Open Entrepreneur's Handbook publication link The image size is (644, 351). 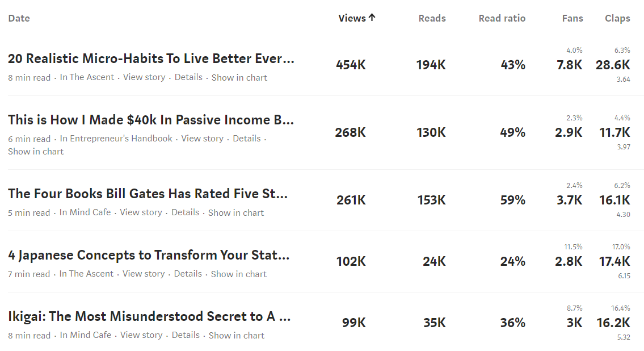116,139
